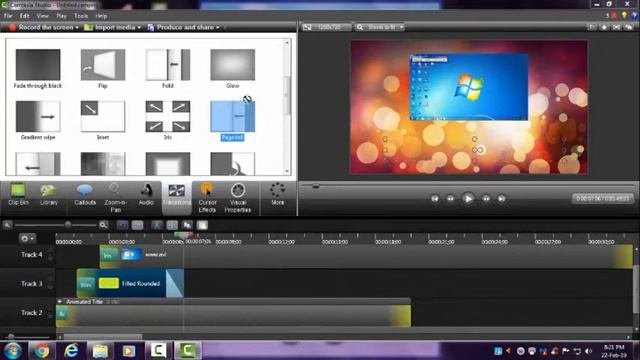Expand the Record the screen dropdown arrow
The width and height of the screenshot is (640, 360).
(77, 27)
